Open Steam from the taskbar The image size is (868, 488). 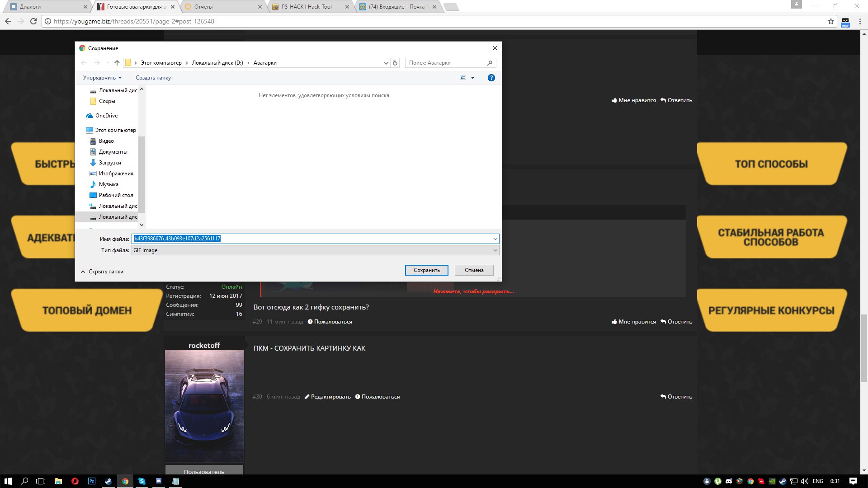click(x=108, y=481)
